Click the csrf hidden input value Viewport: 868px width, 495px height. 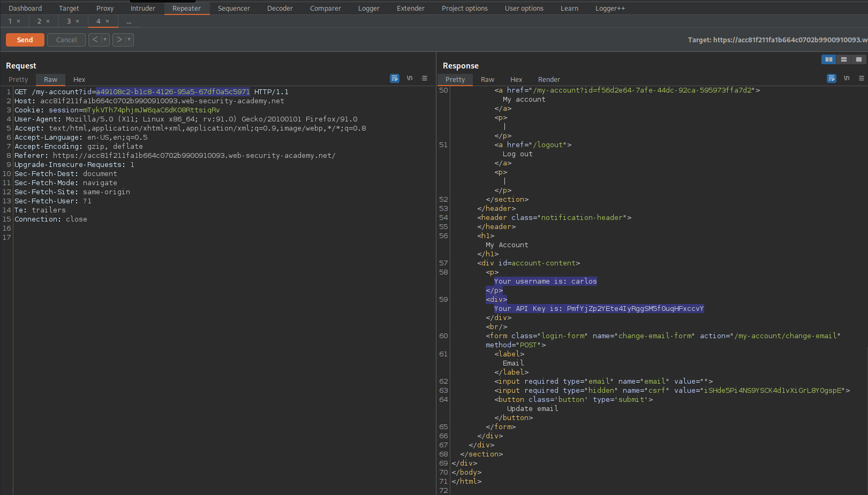[x=773, y=391]
